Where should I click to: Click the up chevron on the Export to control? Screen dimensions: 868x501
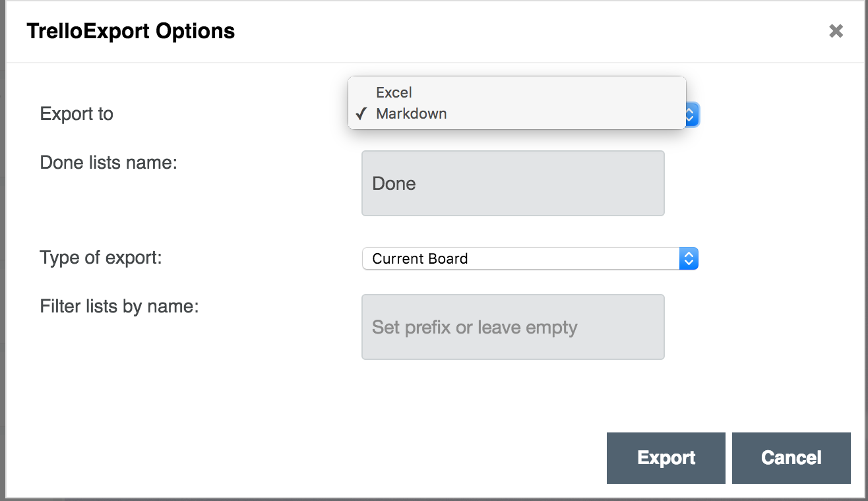[x=690, y=110]
